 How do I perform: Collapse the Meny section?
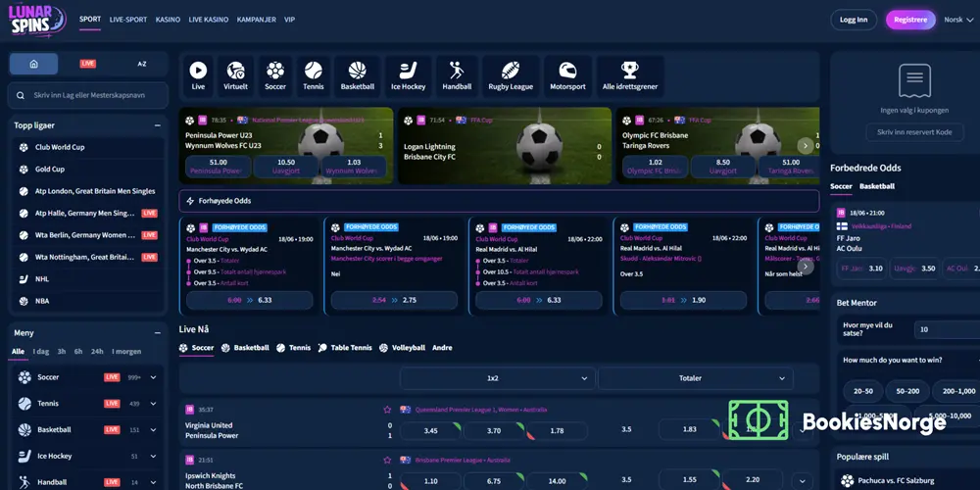click(x=158, y=333)
